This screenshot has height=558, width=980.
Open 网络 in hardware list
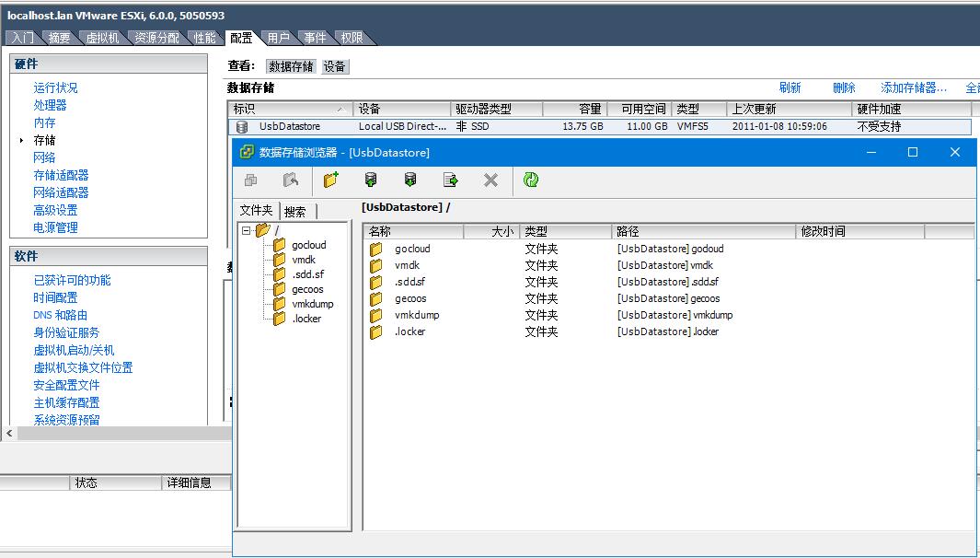tap(44, 157)
